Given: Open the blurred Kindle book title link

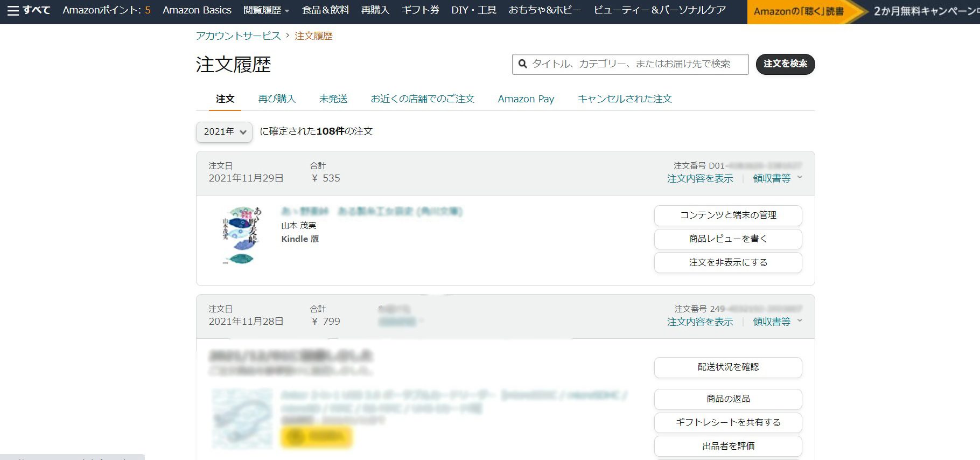Looking at the screenshot, I should click(372, 211).
